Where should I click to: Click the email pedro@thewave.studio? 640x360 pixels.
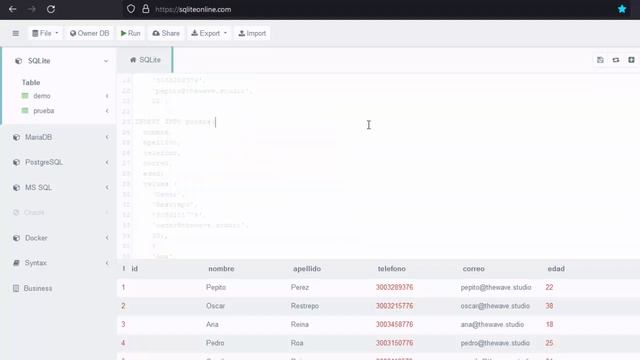point(495,343)
